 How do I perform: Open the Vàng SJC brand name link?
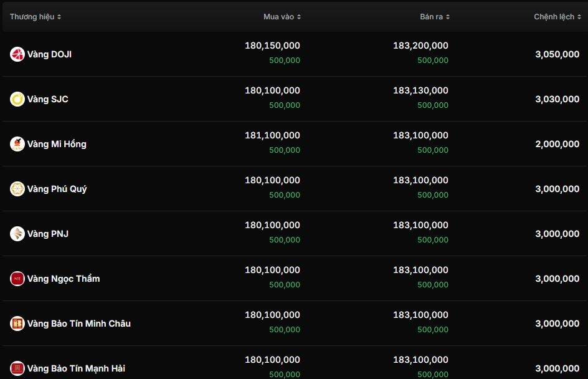click(48, 99)
